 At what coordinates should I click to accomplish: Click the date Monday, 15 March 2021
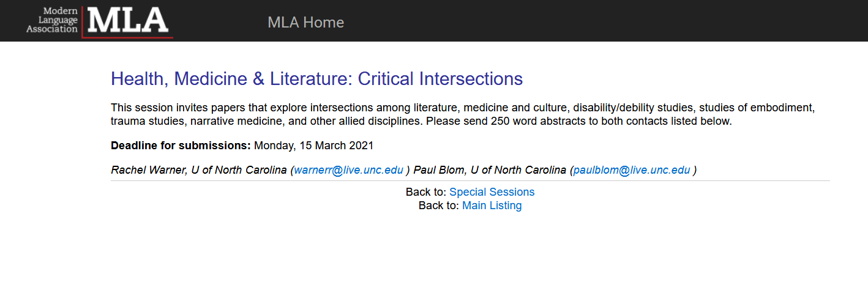point(313,146)
